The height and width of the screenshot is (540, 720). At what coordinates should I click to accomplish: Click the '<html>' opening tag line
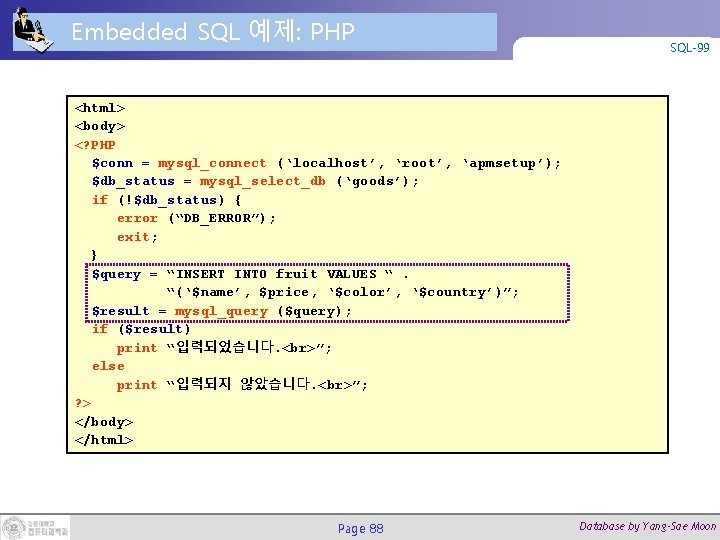click(100, 108)
